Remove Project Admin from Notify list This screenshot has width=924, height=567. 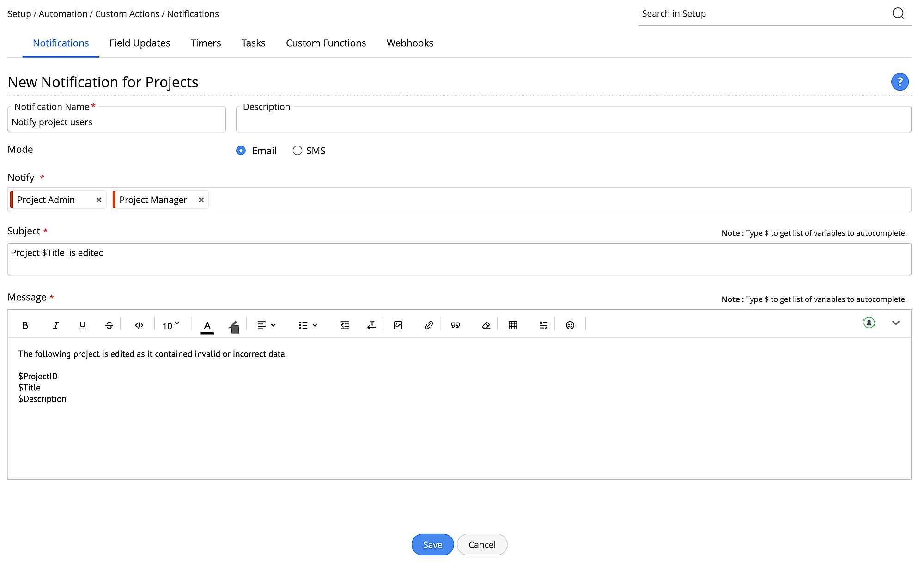pyautogui.click(x=99, y=200)
